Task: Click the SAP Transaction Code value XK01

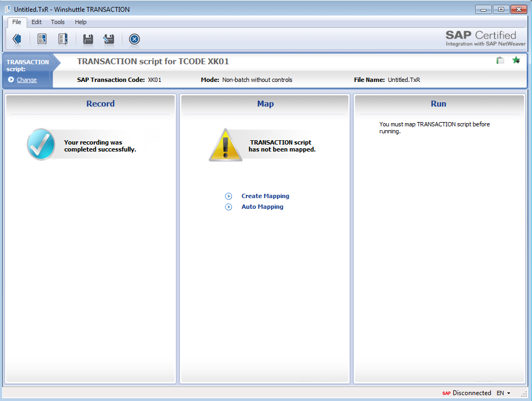Action: (x=155, y=80)
